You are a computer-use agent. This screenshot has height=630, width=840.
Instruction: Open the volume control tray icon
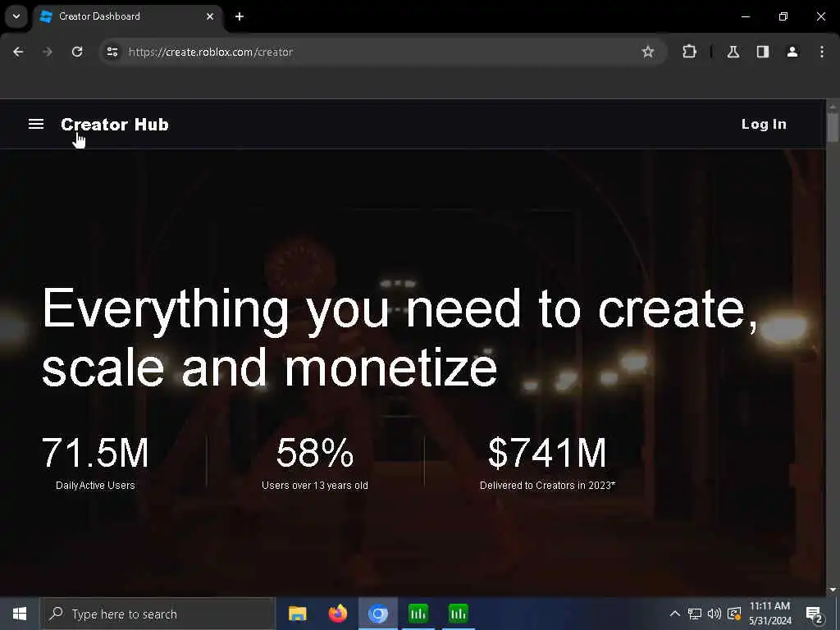click(714, 614)
